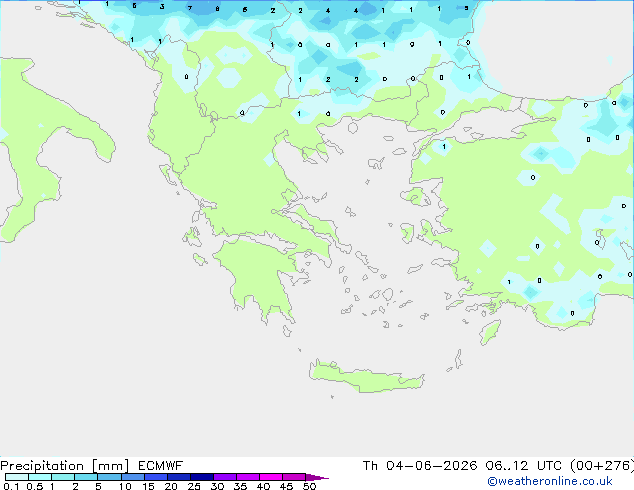Screen dimensions: 634x490
Task: Click the legend label '0.1'
Action: coord(11,486)
